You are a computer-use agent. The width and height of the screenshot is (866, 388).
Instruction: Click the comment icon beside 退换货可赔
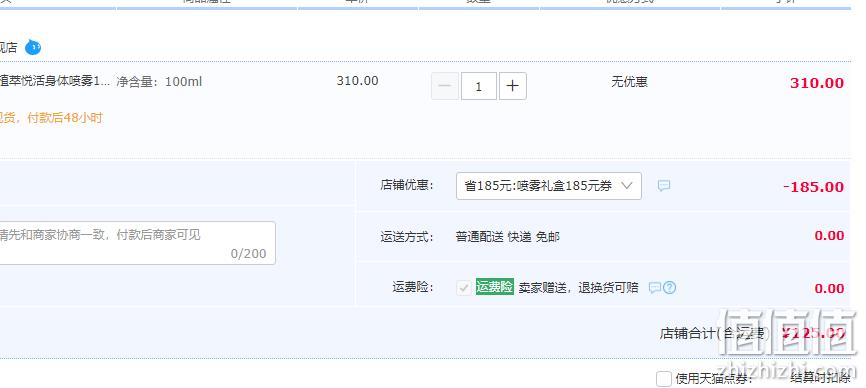coord(654,288)
